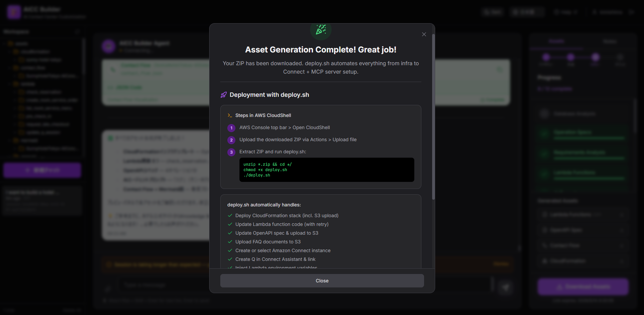
Task: Click the green party popper icon atop the dialog
Action: pyautogui.click(x=321, y=30)
